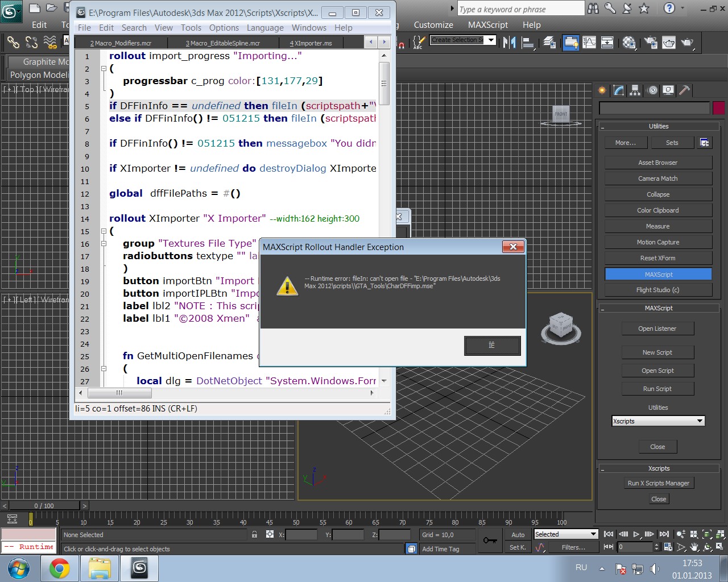This screenshot has width=728, height=582.
Task: Toggle the isolate selection cube icon
Action: tap(411, 549)
